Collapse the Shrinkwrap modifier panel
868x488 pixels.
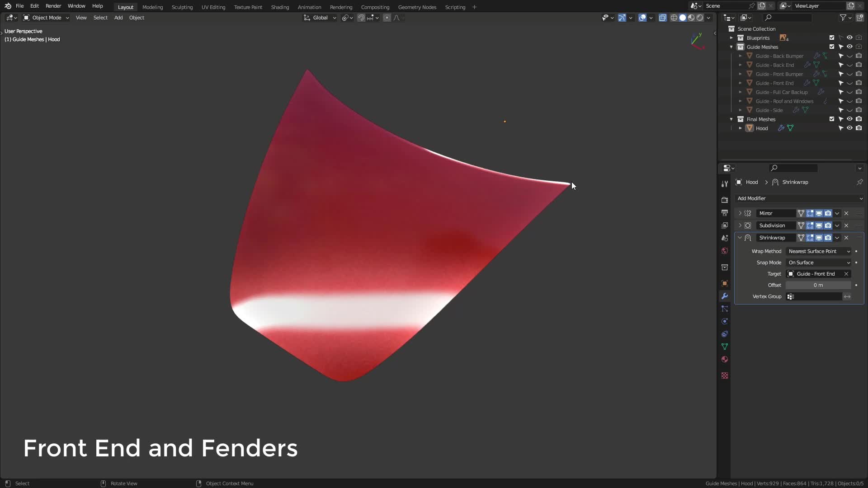point(740,238)
